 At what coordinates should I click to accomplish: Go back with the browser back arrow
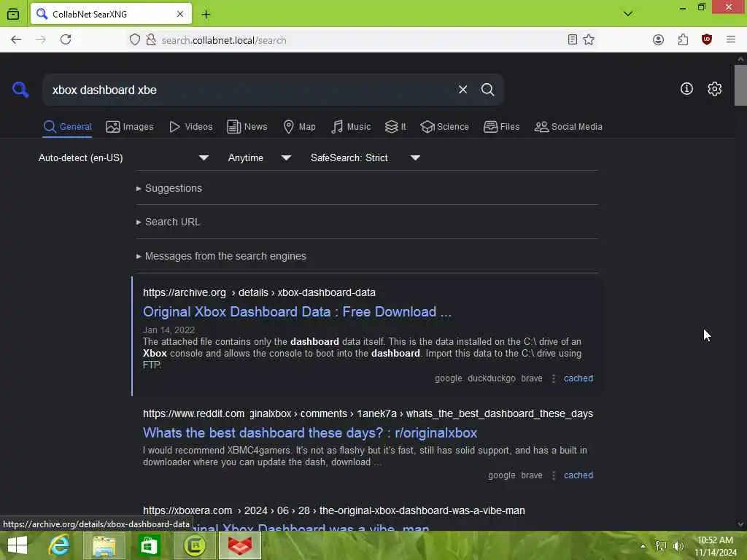(x=16, y=40)
